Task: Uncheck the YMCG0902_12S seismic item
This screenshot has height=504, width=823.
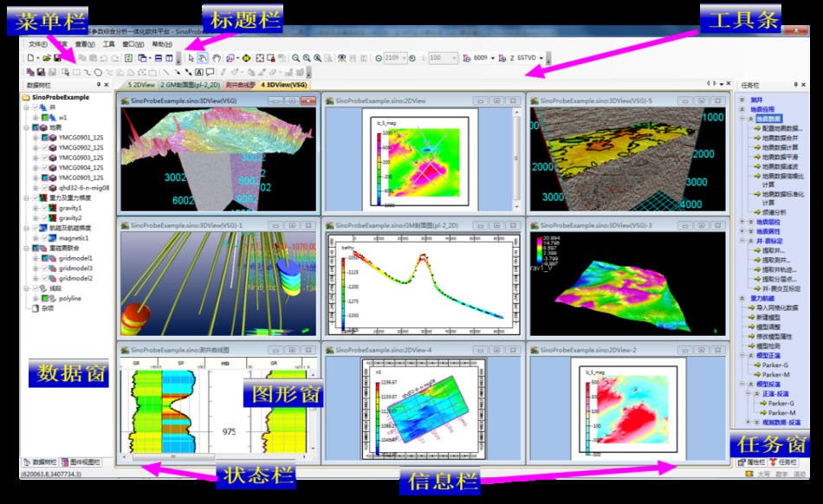Action: coord(44,147)
